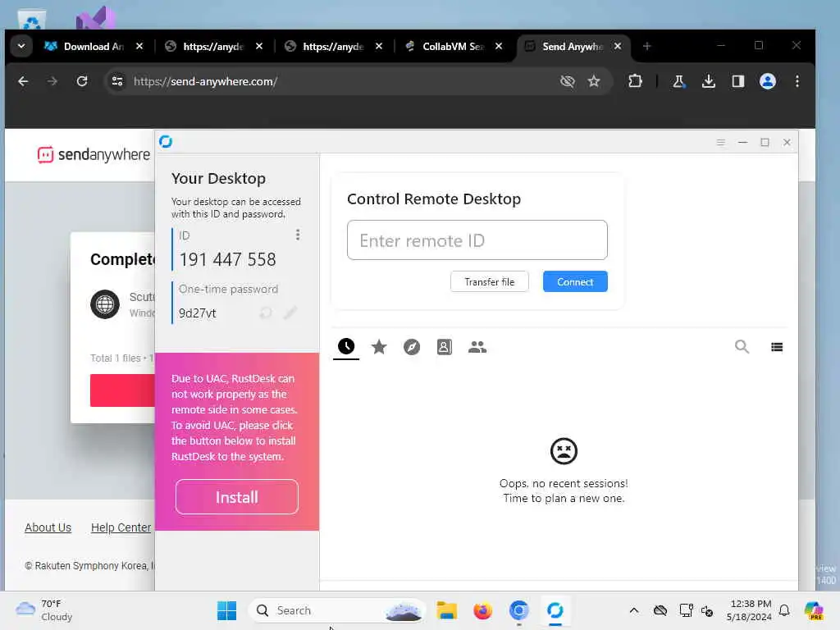
Task: Open the Discovered compass tab in RustDesk
Action: 412,347
